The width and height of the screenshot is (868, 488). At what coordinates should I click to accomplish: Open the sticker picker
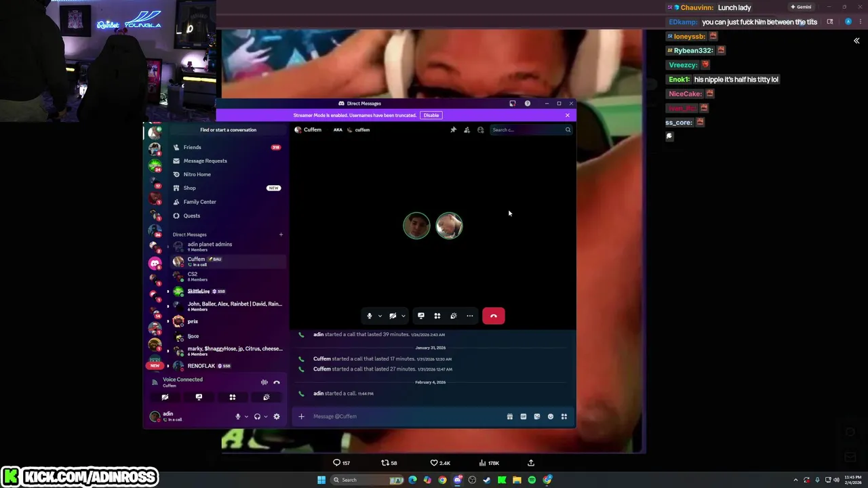point(537,417)
